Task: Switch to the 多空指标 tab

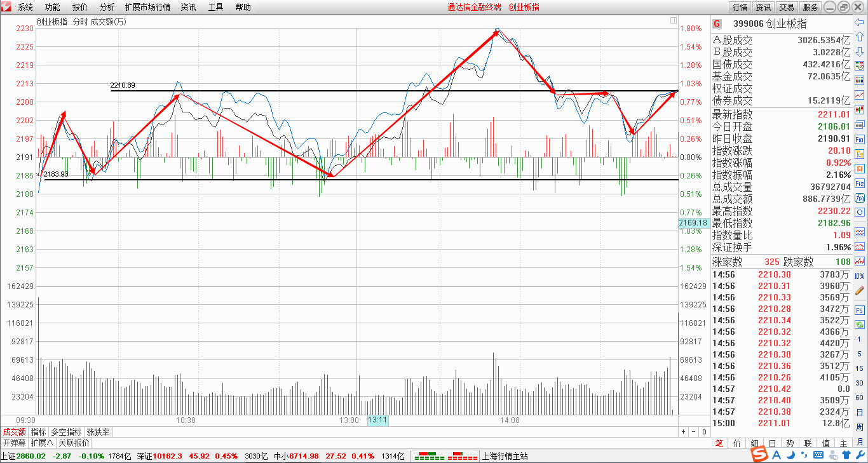Action: (x=66, y=432)
